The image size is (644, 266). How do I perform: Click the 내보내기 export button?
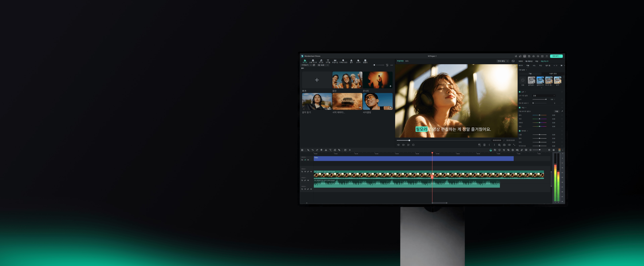[556, 56]
